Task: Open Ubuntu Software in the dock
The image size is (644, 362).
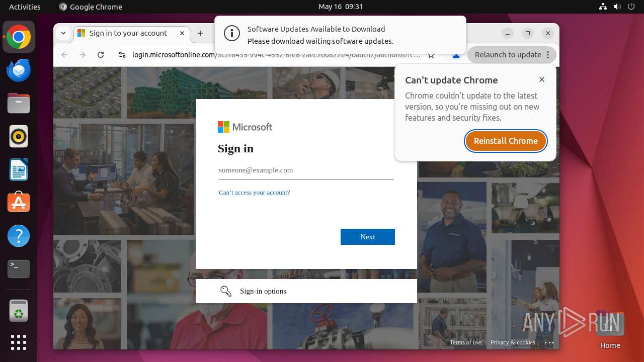Action: coord(19,203)
